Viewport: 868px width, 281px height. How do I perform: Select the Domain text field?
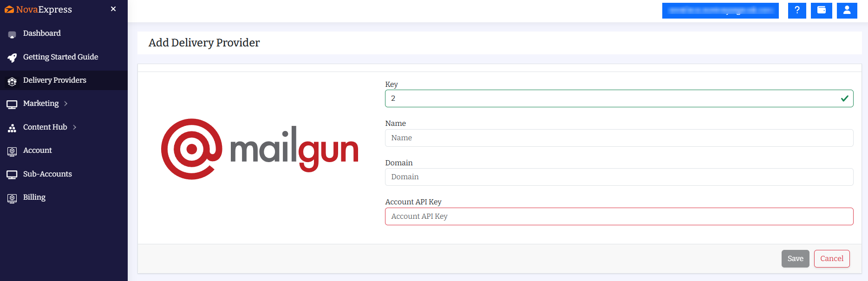click(x=619, y=177)
